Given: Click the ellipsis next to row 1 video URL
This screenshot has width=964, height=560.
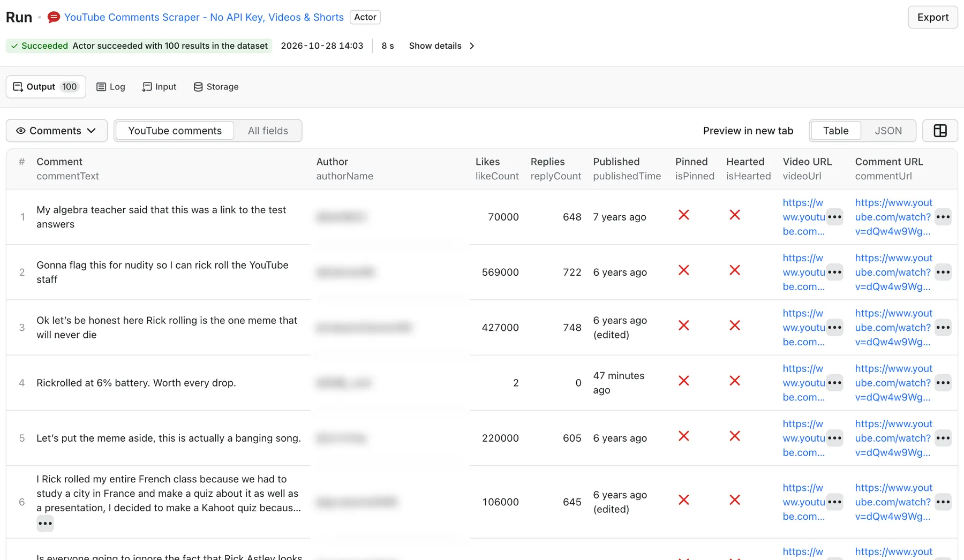Looking at the screenshot, I should (x=834, y=217).
